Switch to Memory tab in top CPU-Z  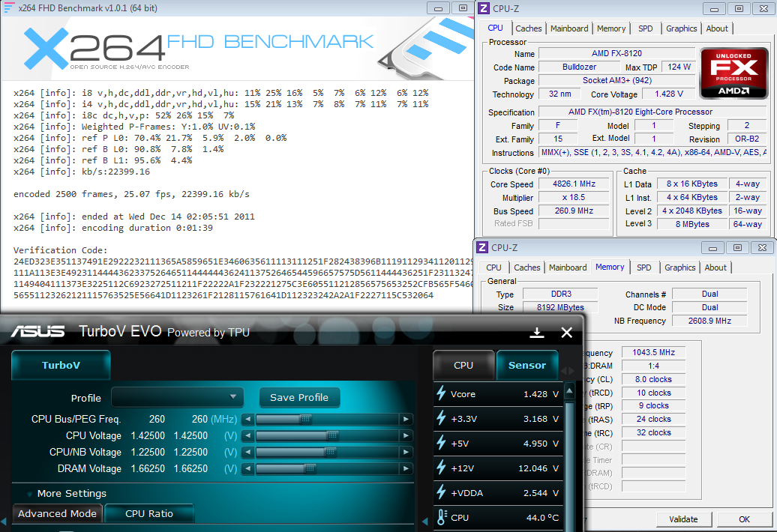[x=611, y=28]
